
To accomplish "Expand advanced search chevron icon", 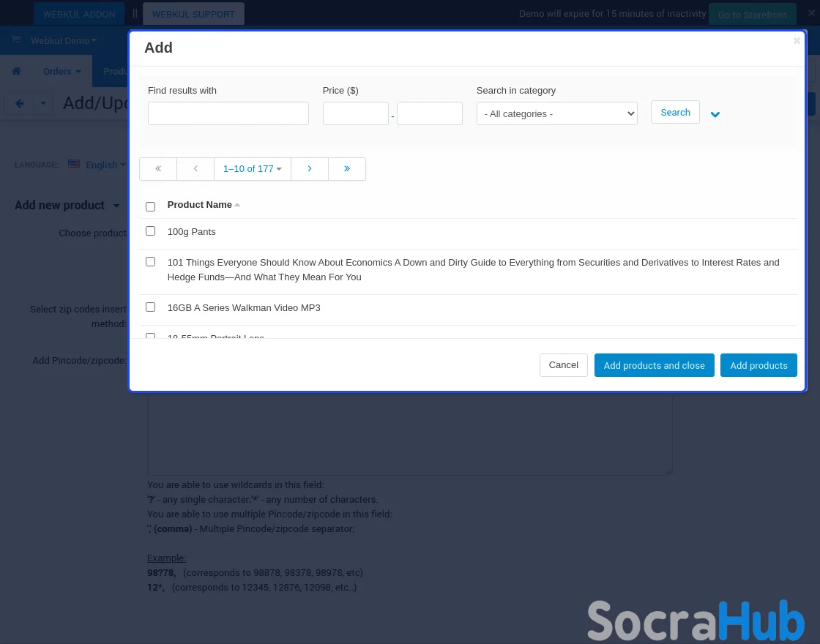I will tap(715, 114).
